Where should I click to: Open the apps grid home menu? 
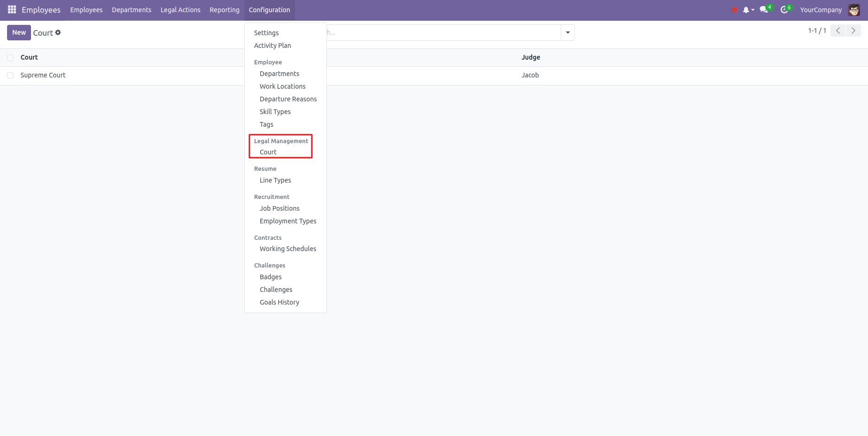(x=12, y=10)
